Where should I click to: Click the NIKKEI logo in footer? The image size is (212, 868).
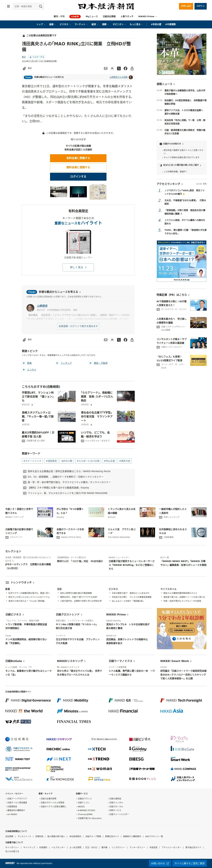pos(10,863)
